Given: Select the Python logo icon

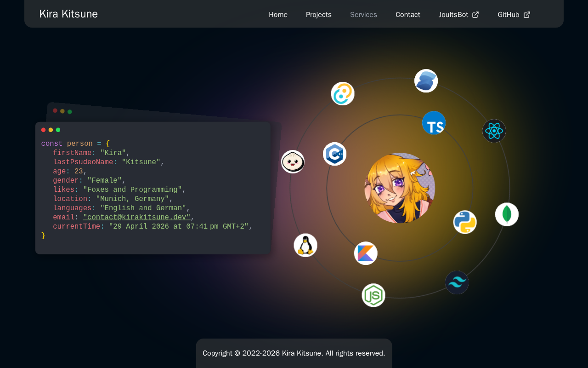Looking at the screenshot, I should 465,222.
